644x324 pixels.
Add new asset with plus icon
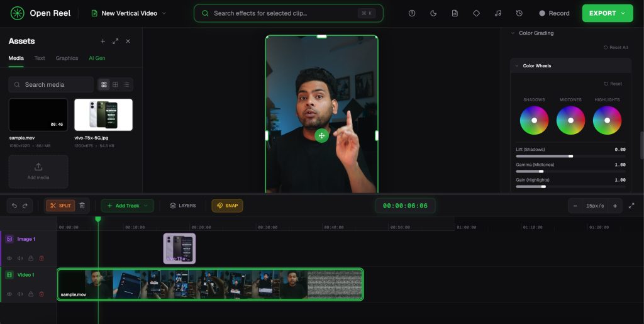click(103, 41)
